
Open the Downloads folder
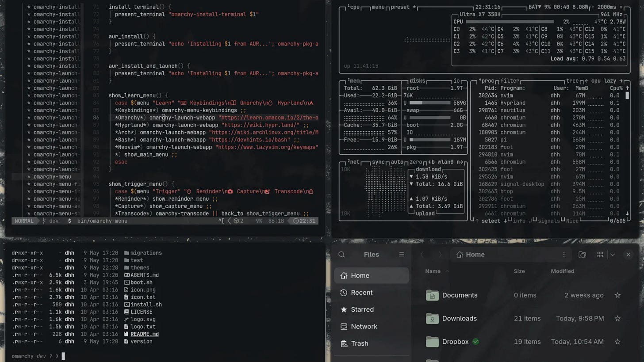pos(460,319)
